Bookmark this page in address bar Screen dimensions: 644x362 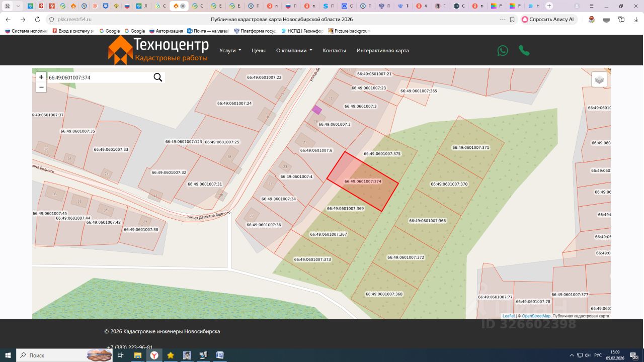pyautogui.click(x=512, y=19)
